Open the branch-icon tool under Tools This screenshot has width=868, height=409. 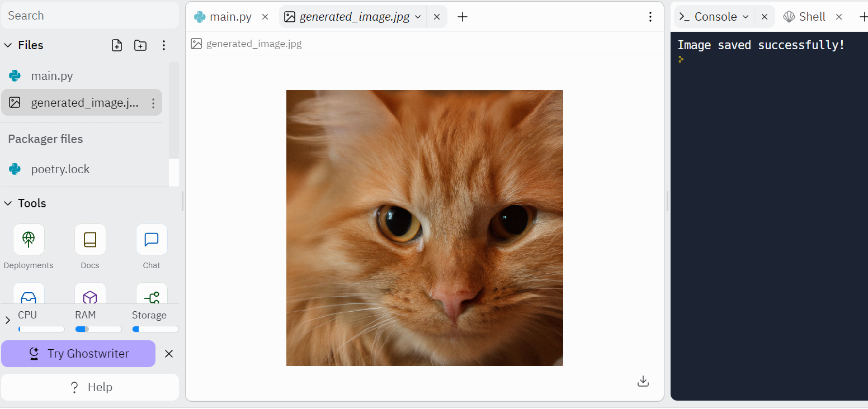click(152, 294)
